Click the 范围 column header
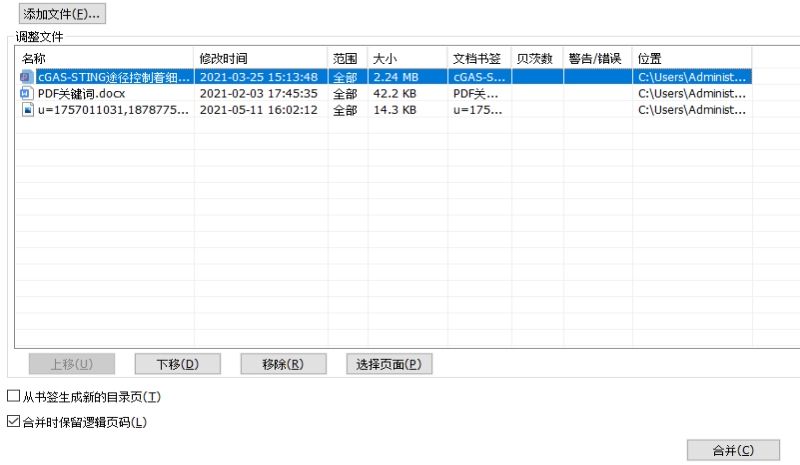This screenshot has height=465, width=800. coord(347,59)
